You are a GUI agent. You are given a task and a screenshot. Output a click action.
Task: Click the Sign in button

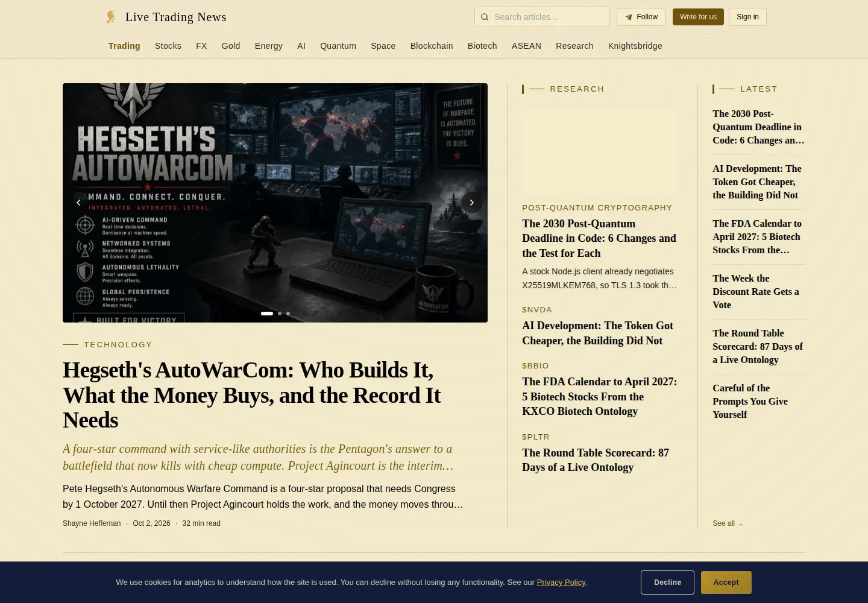click(747, 17)
